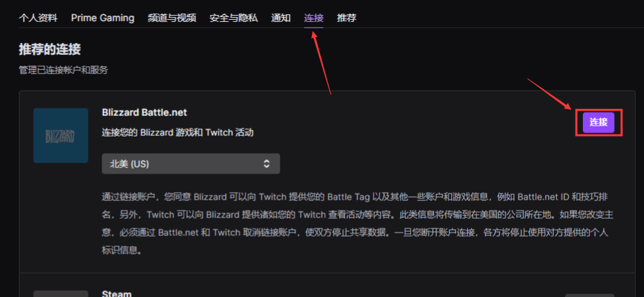Click the 推荐的连接 heading
Image resolution: width=644 pixels, height=297 pixels.
[49, 49]
